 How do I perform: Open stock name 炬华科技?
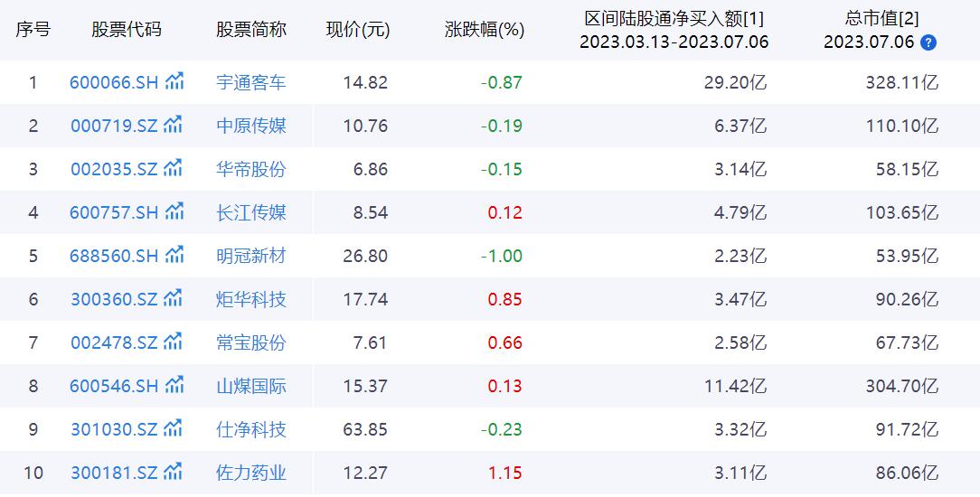(x=251, y=300)
